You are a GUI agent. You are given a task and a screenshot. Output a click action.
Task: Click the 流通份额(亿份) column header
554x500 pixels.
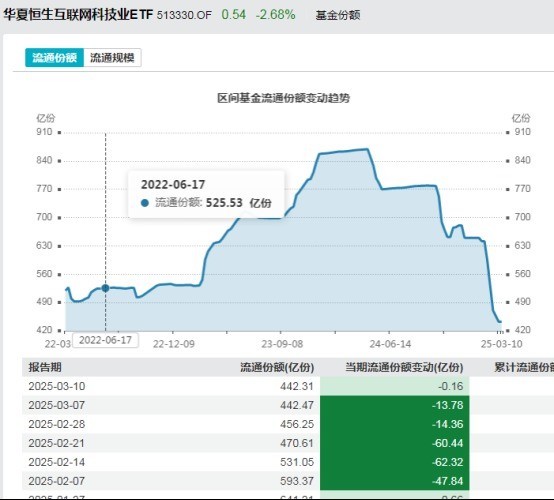(277, 367)
